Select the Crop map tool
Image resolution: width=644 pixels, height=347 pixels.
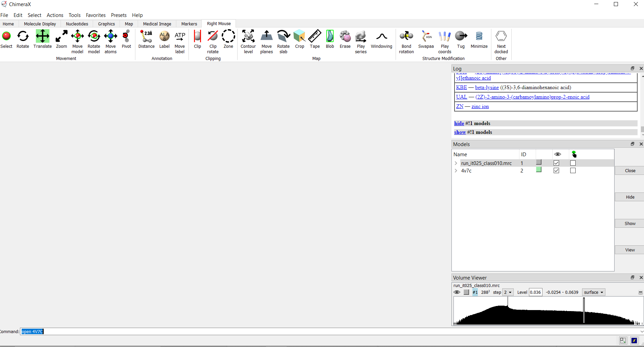point(299,39)
